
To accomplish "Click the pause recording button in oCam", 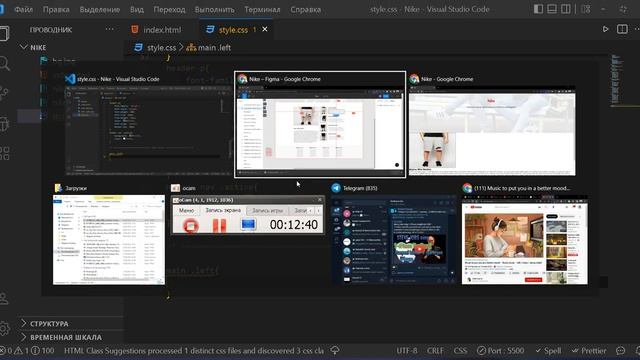I will coord(220,225).
